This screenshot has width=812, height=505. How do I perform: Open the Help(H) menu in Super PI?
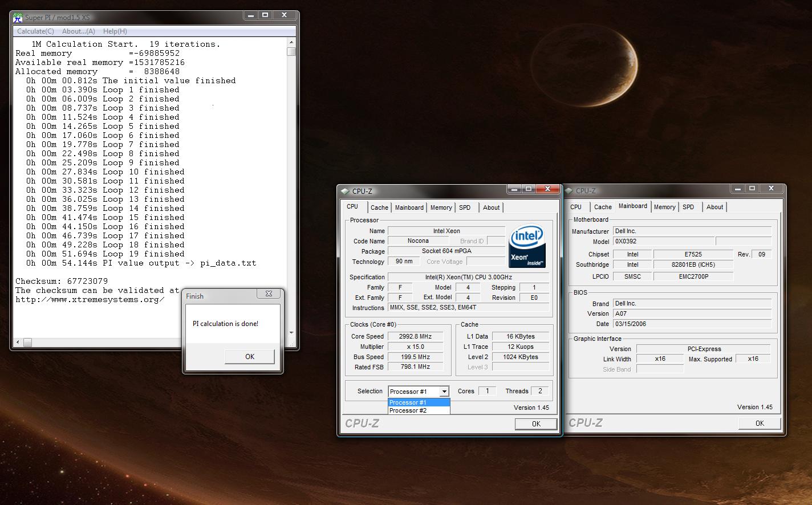tap(115, 31)
